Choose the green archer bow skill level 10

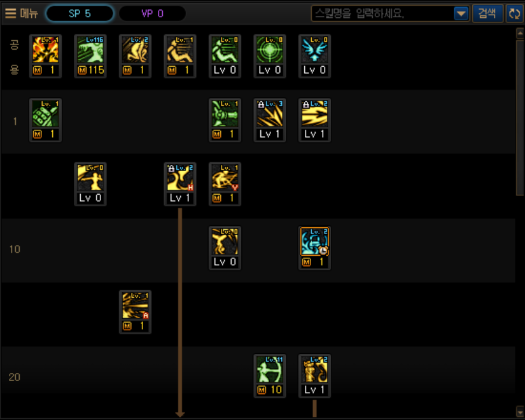point(270,370)
